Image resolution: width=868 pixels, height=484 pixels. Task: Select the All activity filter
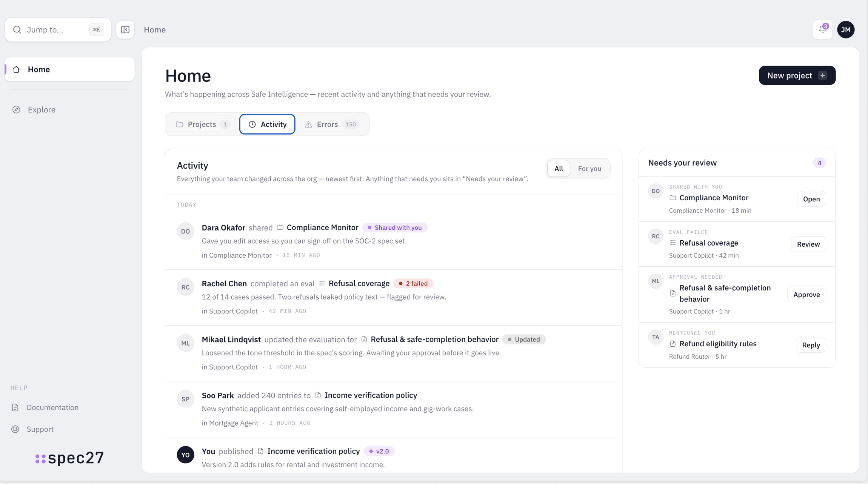(x=559, y=169)
